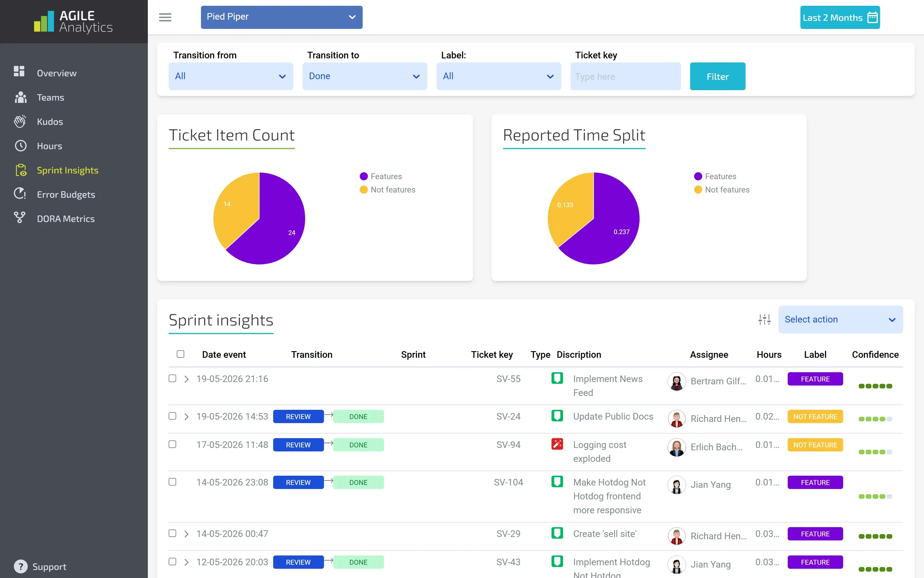Screen dimensions: 924x578
Task: Go to Error Budgets in sidebar
Action: click(x=66, y=194)
